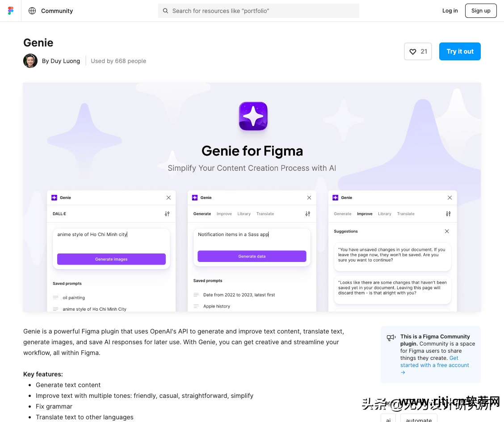
Task: Click the Try it out button
Action: [460, 51]
